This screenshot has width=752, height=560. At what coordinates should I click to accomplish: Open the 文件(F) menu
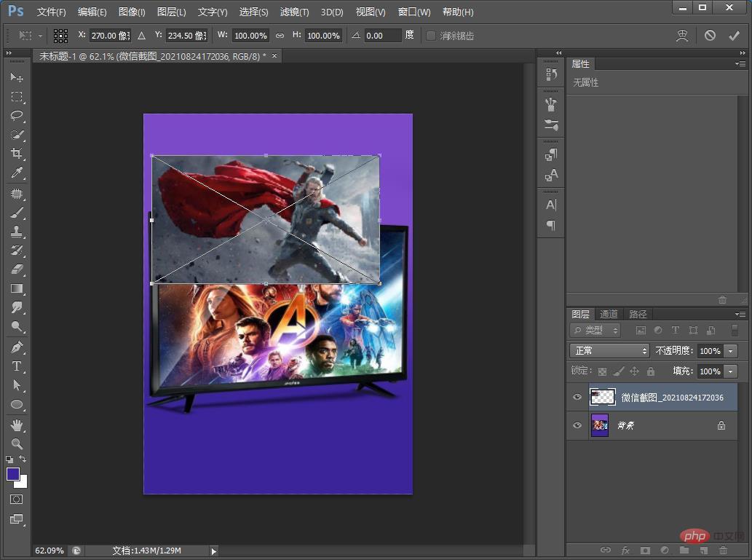(x=51, y=12)
